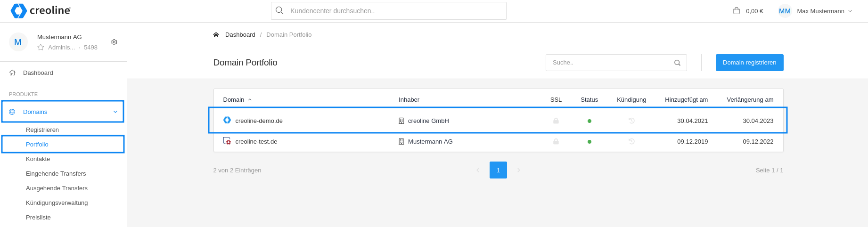868x227 pixels.
Task: Click favorite star icon under Mustermann AG
Action: [41, 48]
